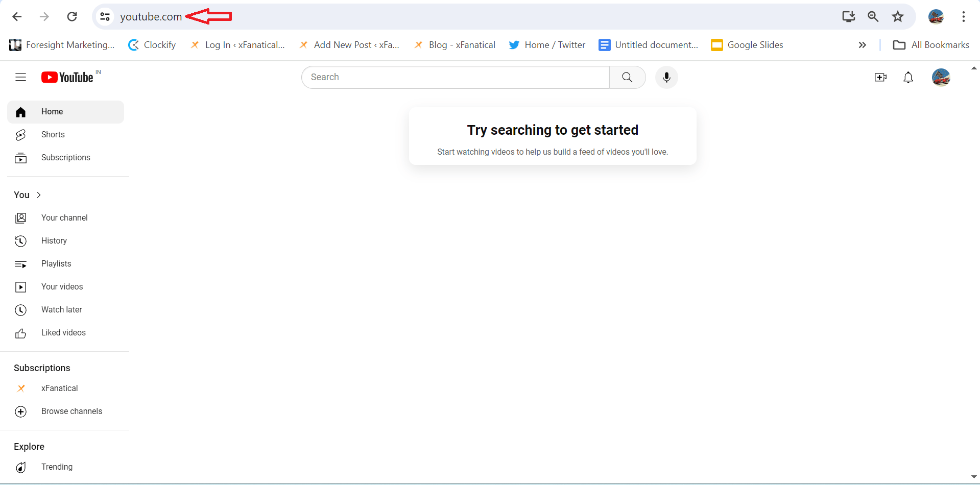
Task: Click the Create video camera icon
Action: 880,78
